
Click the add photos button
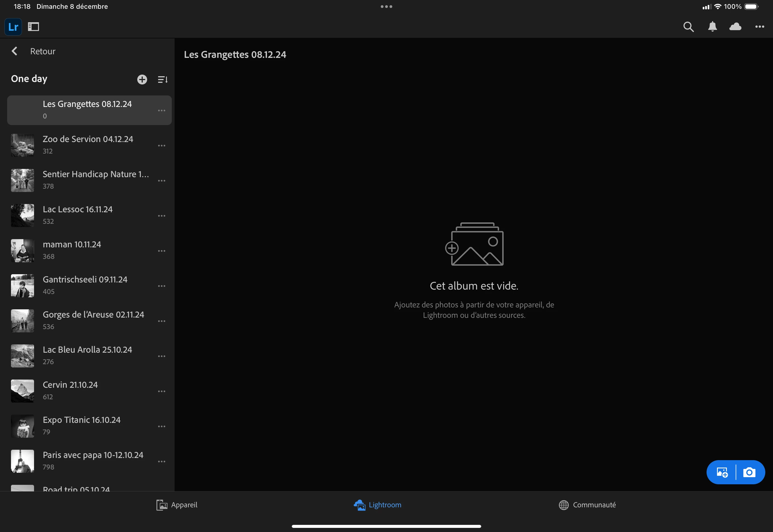click(722, 472)
